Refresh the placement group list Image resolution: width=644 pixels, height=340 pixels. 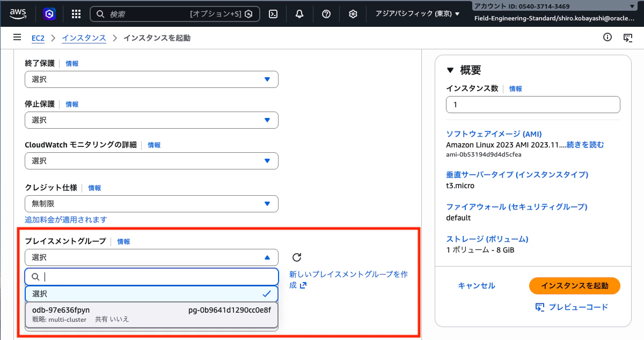pos(297,257)
